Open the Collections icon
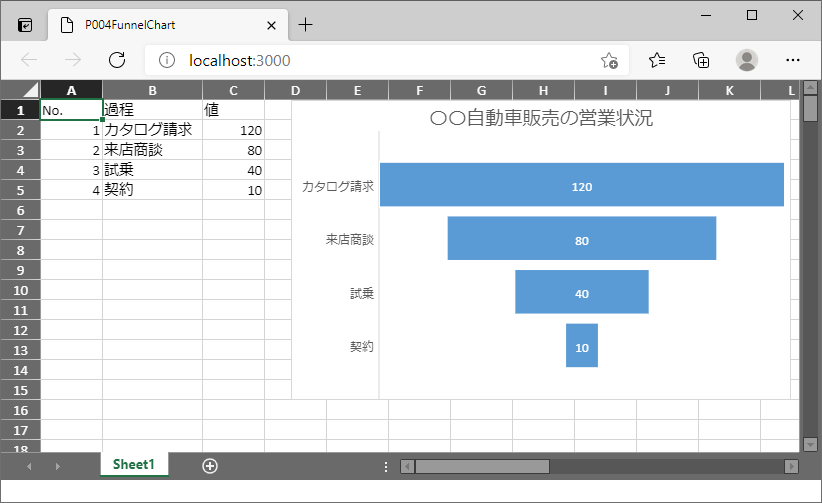This screenshot has width=822, height=503. pos(701,60)
